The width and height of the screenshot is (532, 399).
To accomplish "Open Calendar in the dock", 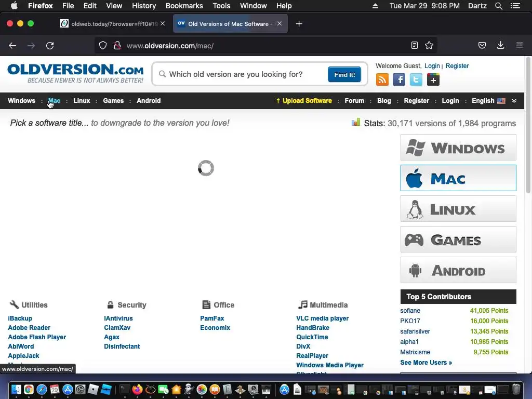I will click(x=55, y=389).
